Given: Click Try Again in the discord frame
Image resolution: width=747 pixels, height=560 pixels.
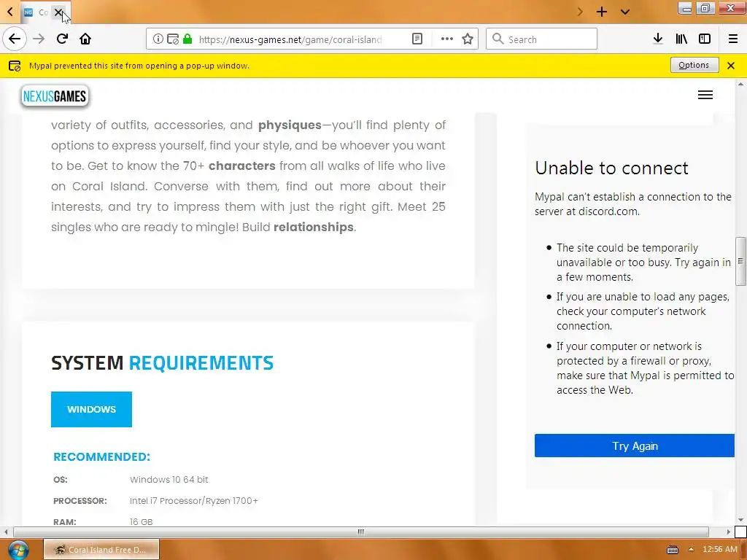Looking at the screenshot, I should (635, 446).
